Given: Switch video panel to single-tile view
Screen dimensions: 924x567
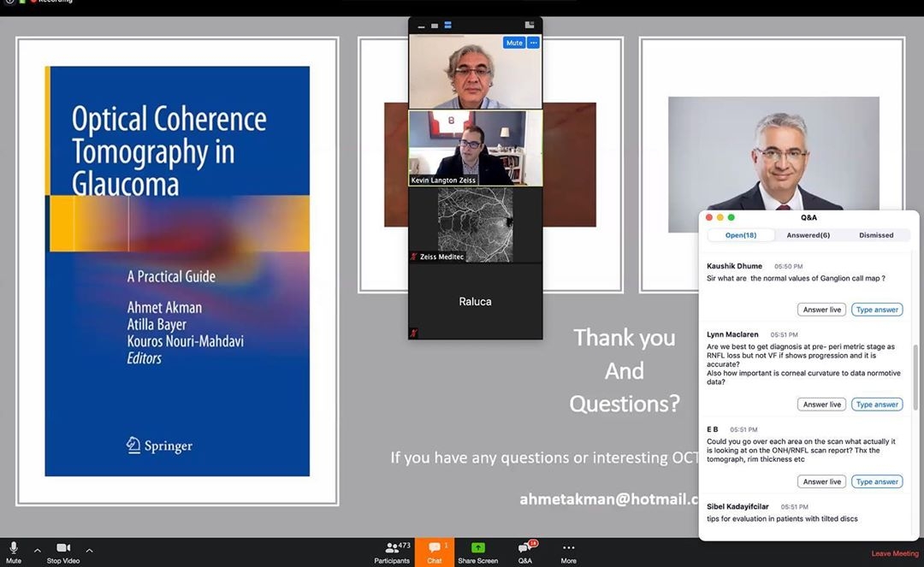Looking at the screenshot, I should tap(435, 26).
